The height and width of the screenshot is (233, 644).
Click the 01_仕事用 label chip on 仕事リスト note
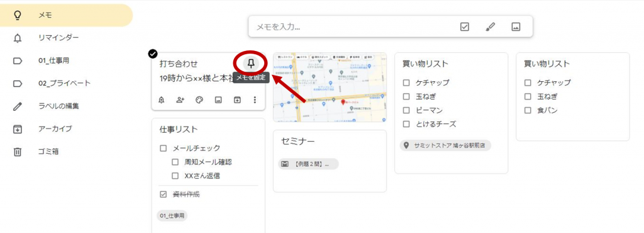tap(172, 216)
